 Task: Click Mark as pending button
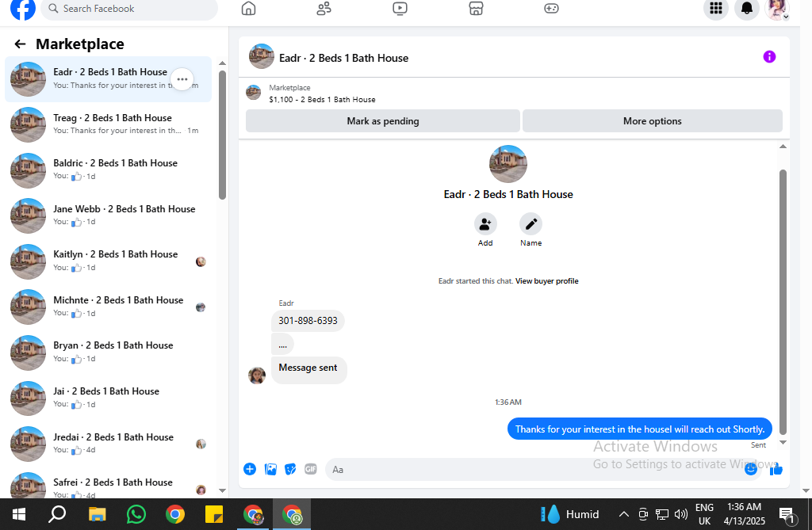click(x=383, y=121)
